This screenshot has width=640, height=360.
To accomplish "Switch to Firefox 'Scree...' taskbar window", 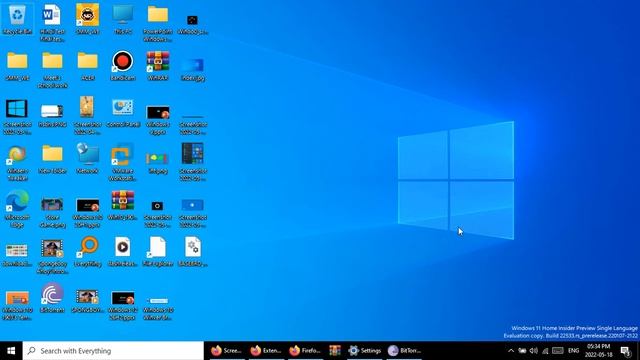I will point(226,351).
